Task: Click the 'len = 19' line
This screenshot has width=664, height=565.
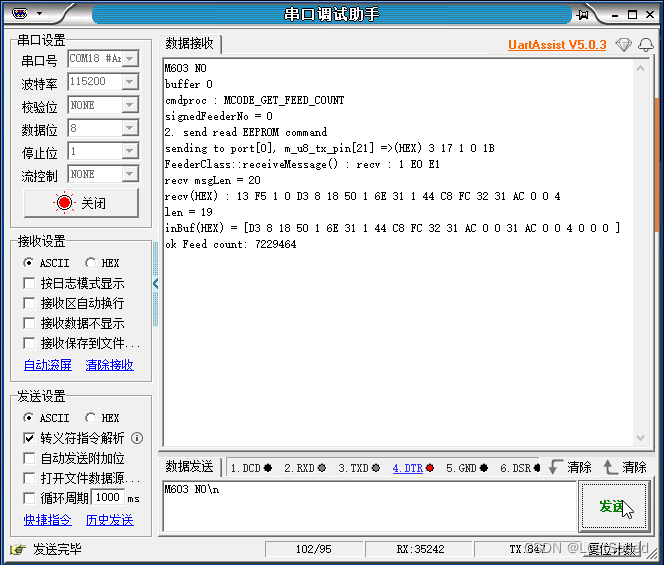Action: coord(189,212)
